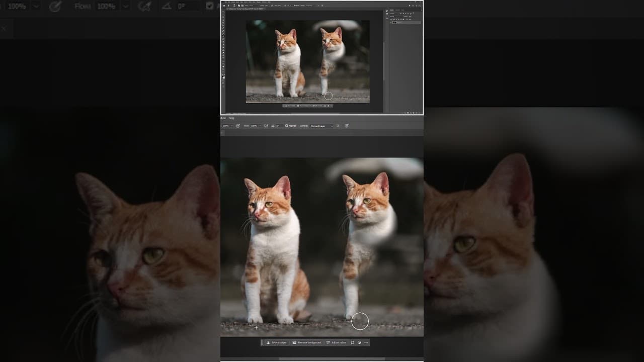The image size is (644, 362).
Task: Open the three-dots more options in enlarged task bar
Action: click(x=366, y=342)
